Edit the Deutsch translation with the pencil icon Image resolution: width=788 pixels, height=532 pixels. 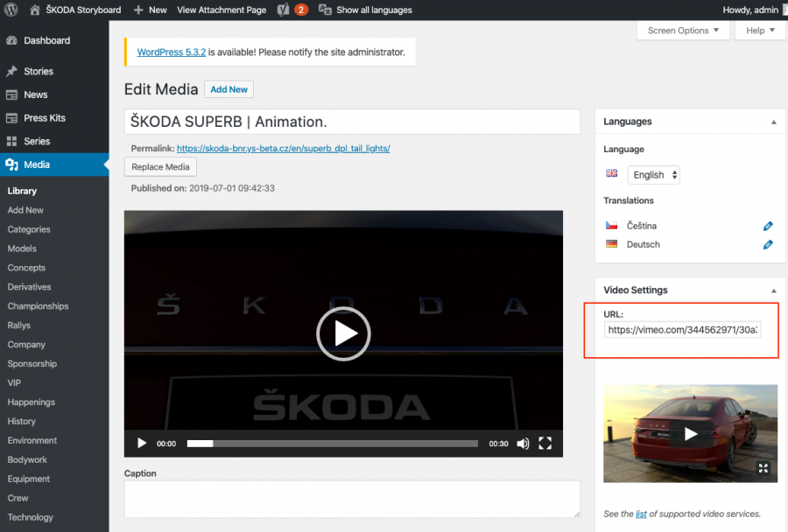(x=767, y=245)
